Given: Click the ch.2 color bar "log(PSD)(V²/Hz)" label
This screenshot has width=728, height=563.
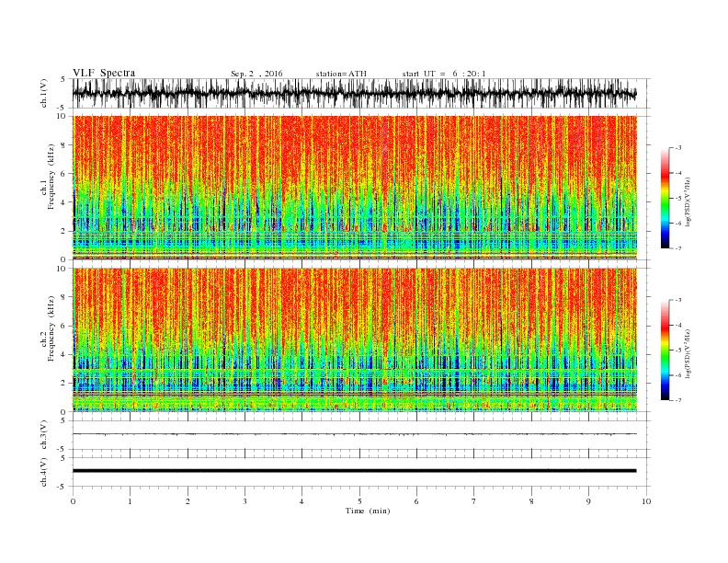Looking at the screenshot, I should [689, 353].
